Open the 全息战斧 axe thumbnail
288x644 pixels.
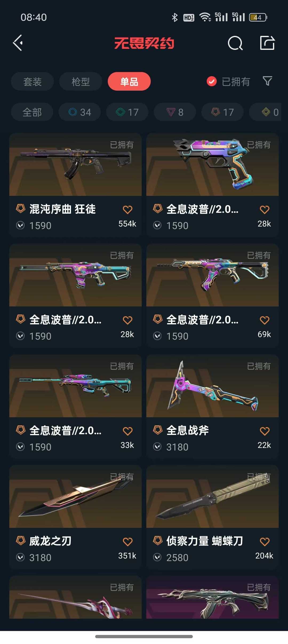(x=213, y=386)
